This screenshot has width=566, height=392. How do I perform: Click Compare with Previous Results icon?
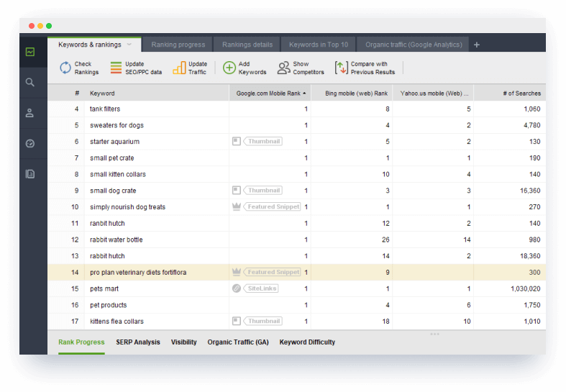[x=341, y=68]
